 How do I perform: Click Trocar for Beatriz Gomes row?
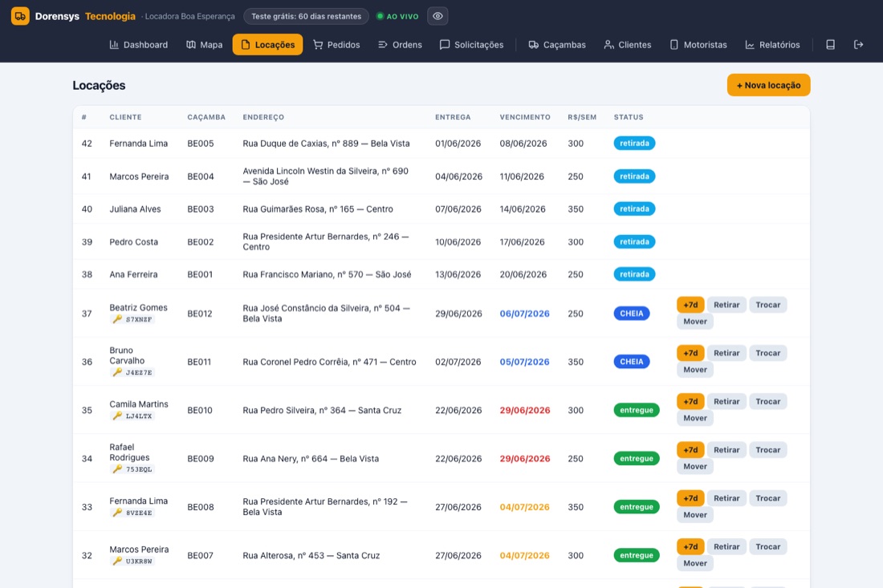click(767, 304)
